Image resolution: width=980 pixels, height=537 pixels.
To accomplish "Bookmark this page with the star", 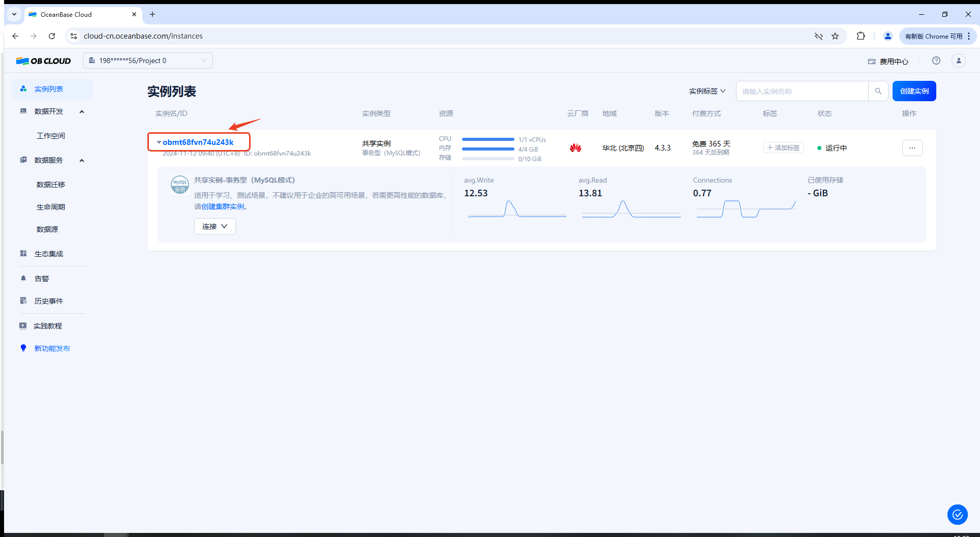I will click(835, 36).
